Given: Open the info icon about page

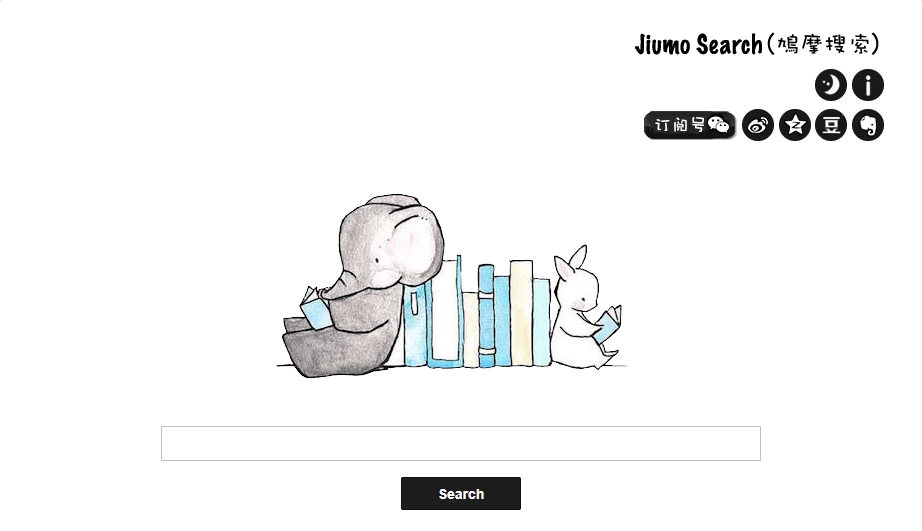Looking at the screenshot, I should point(868,85).
